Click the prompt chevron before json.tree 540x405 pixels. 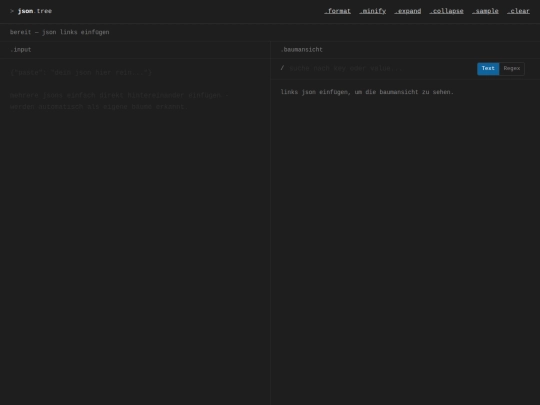[12, 11]
